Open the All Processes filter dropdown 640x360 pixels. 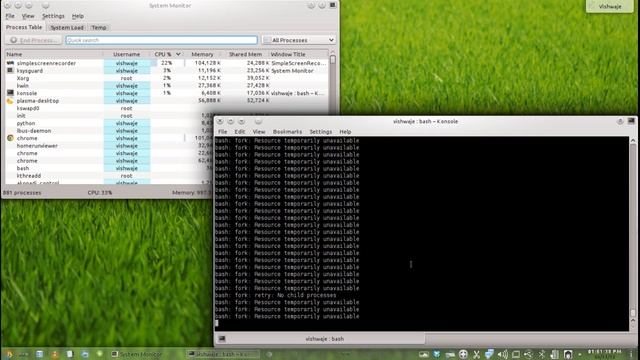[299, 40]
